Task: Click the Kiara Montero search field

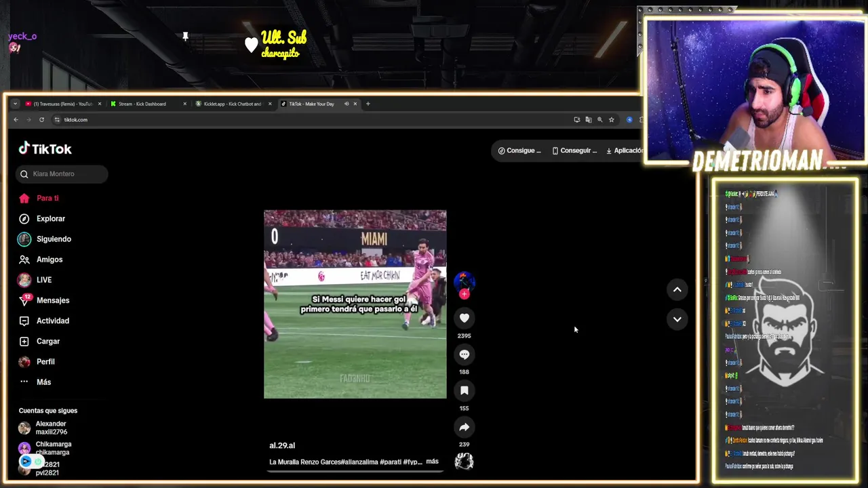Action: pyautogui.click(x=62, y=174)
